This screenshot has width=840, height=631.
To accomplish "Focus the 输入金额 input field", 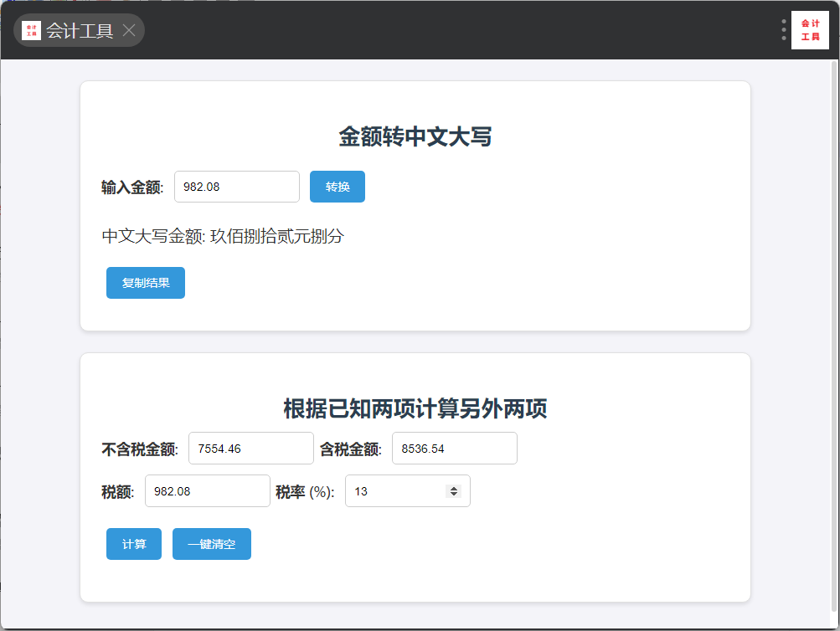I will (x=237, y=187).
